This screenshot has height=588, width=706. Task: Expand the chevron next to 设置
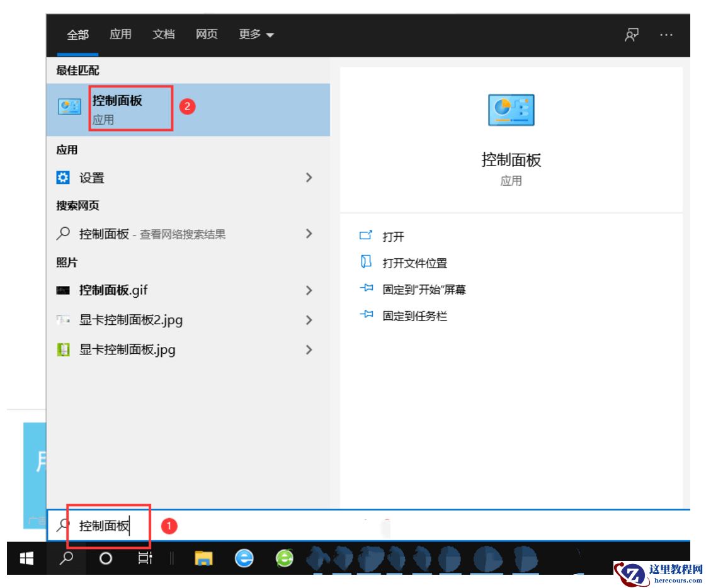(x=309, y=178)
